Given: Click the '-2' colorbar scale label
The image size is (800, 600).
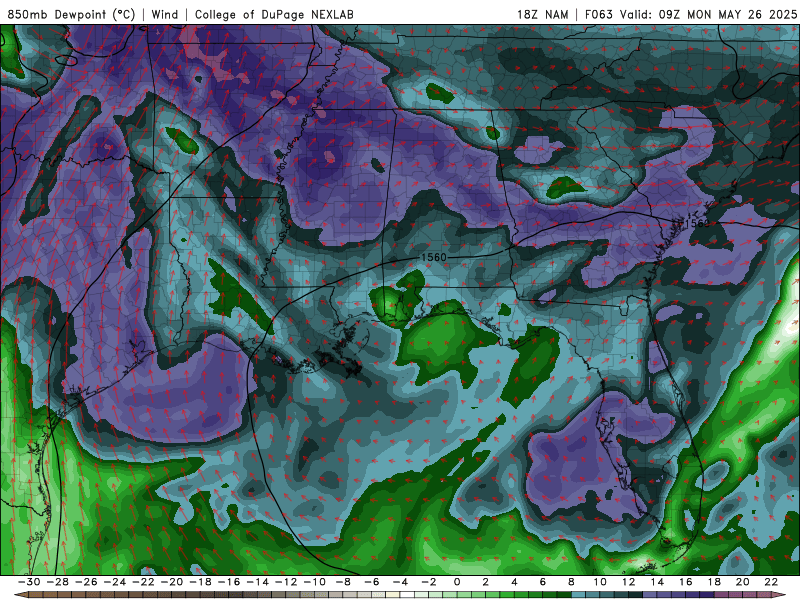Looking at the screenshot, I should pyautogui.click(x=429, y=582).
